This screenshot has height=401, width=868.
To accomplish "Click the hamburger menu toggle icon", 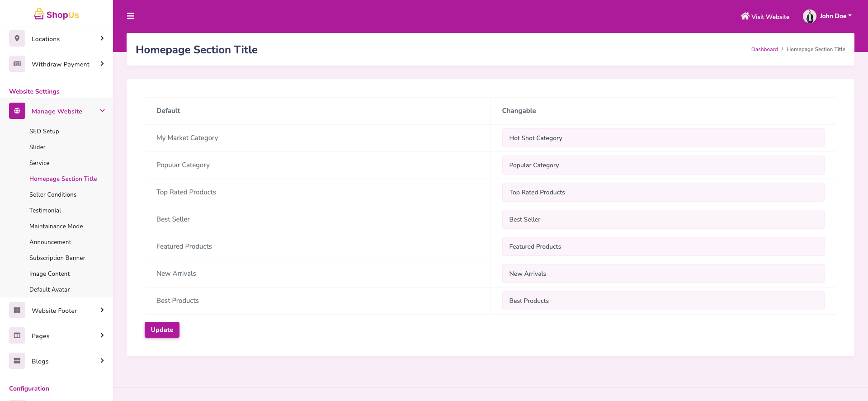I will tap(131, 16).
